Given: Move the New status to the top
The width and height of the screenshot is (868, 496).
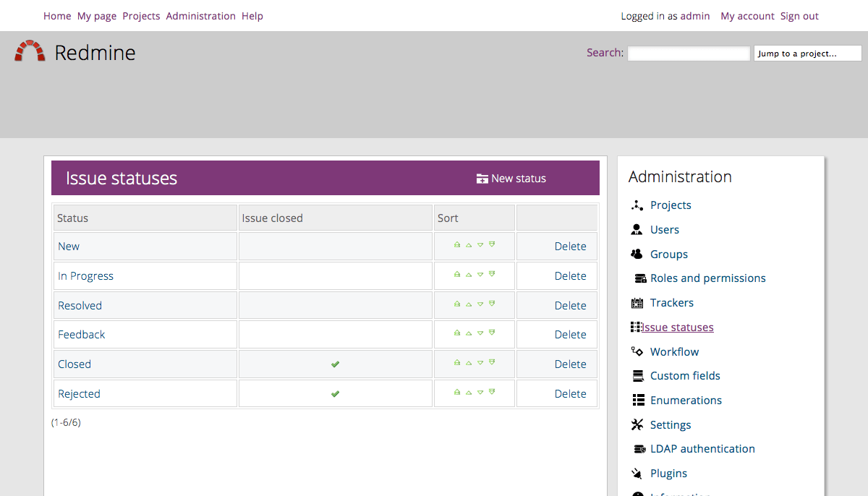Looking at the screenshot, I should tap(457, 245).
